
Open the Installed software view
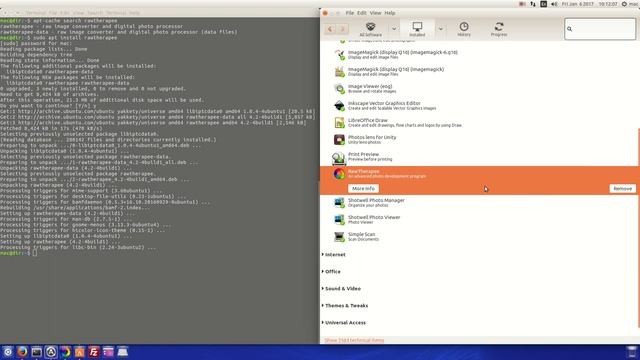(x=417, y=29)
